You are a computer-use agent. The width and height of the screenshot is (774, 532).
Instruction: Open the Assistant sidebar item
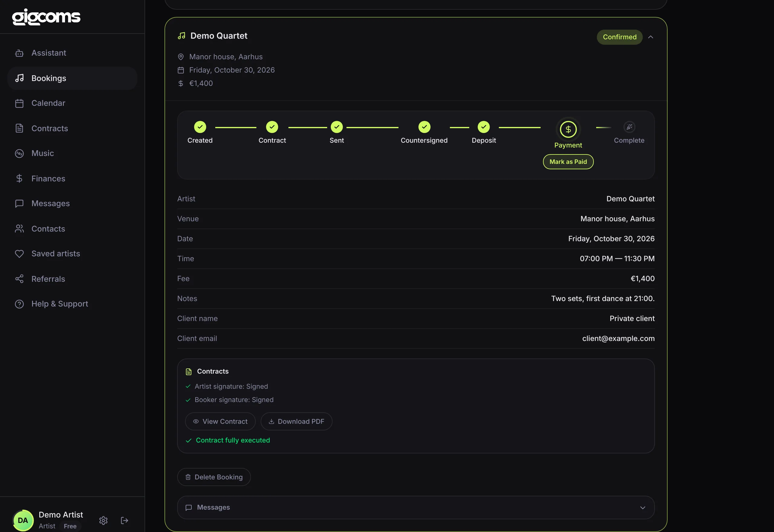tap(72, 53)
